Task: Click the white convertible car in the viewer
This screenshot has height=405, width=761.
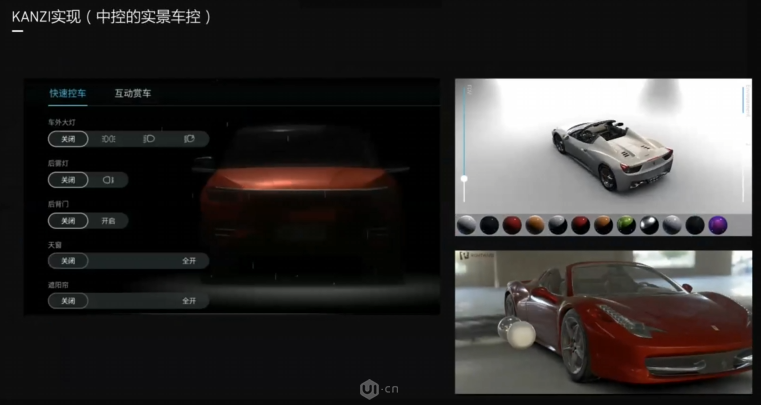Action: pyautogui.click(x=612, y=154)
